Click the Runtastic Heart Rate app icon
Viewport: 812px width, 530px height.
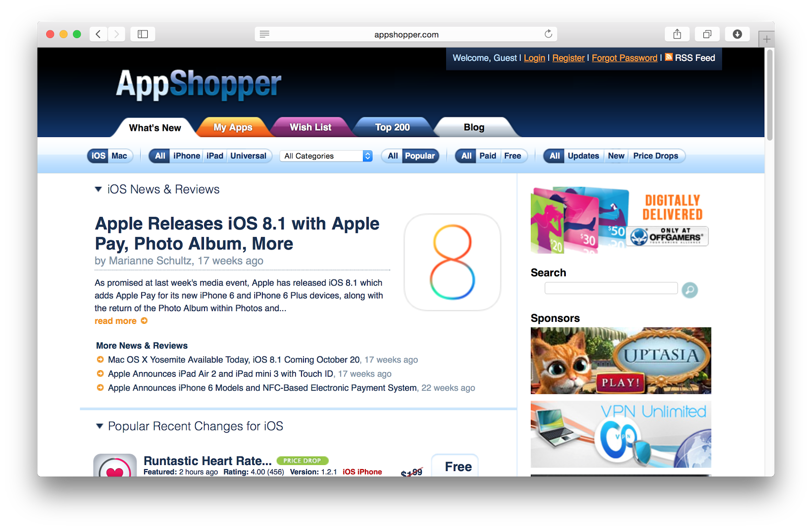tap(115, 465)
